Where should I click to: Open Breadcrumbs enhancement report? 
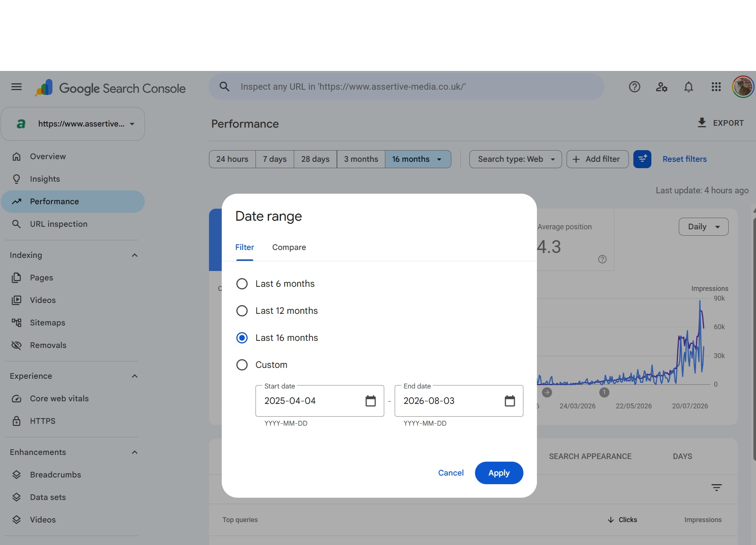[x=73, y=475]
